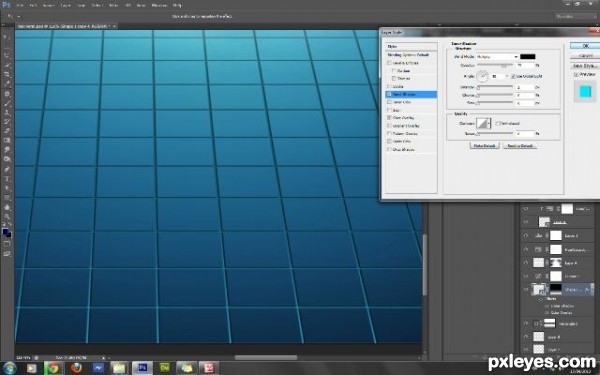Screen dimensions: 600x375
Task: Select the Dodge tool
Action: pos(7,160)
